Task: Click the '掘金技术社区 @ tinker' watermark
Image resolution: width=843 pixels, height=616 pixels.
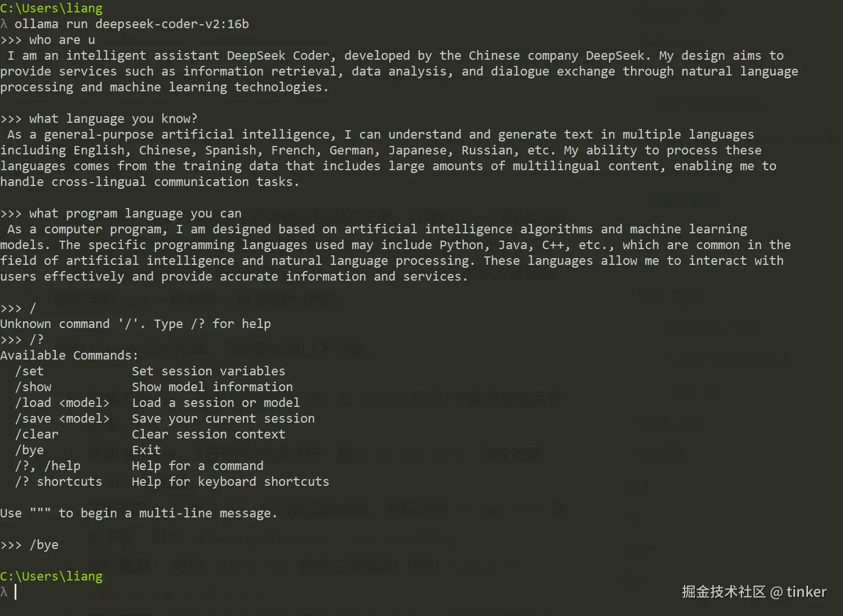Action: coord(754,592)
